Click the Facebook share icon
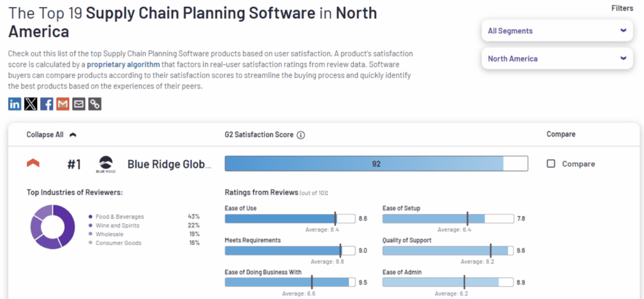The height and width of the screenshot is (299, 644). [47, 104]
